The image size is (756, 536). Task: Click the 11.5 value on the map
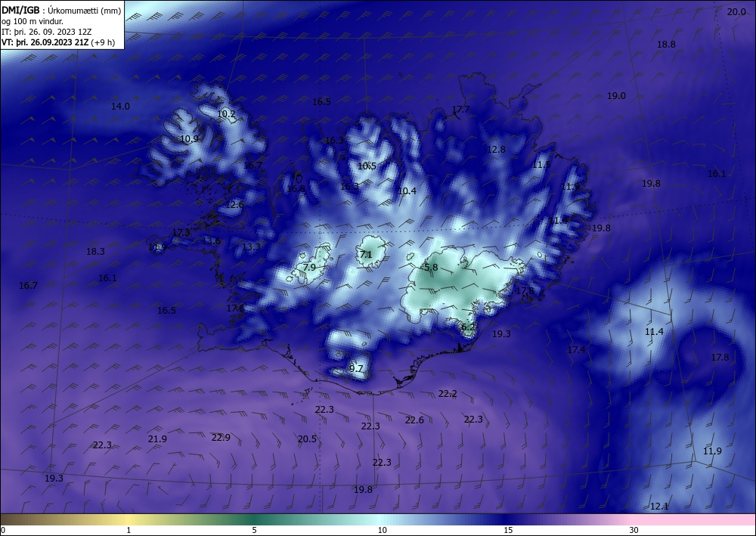[x=541, y=165]
